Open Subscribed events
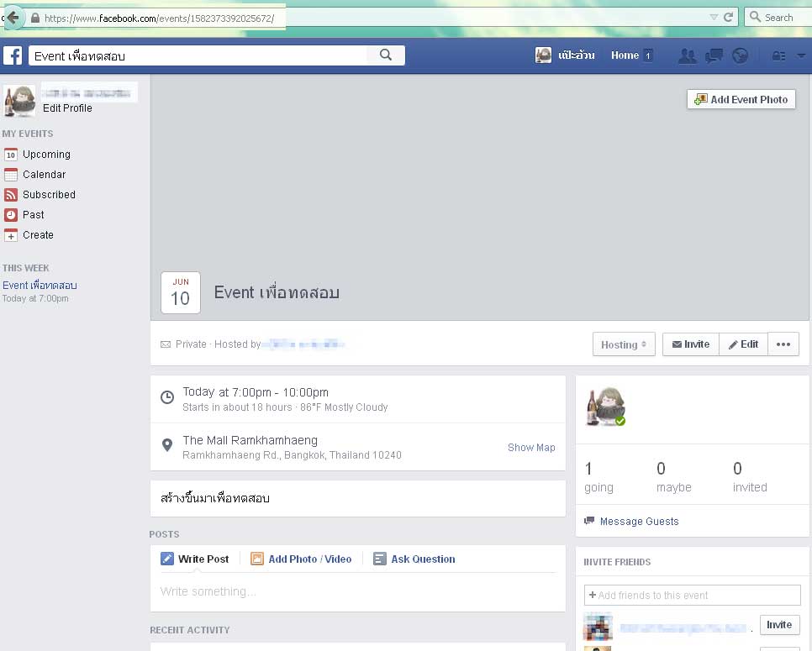This screenshot has height=651, width=812. 49,195
